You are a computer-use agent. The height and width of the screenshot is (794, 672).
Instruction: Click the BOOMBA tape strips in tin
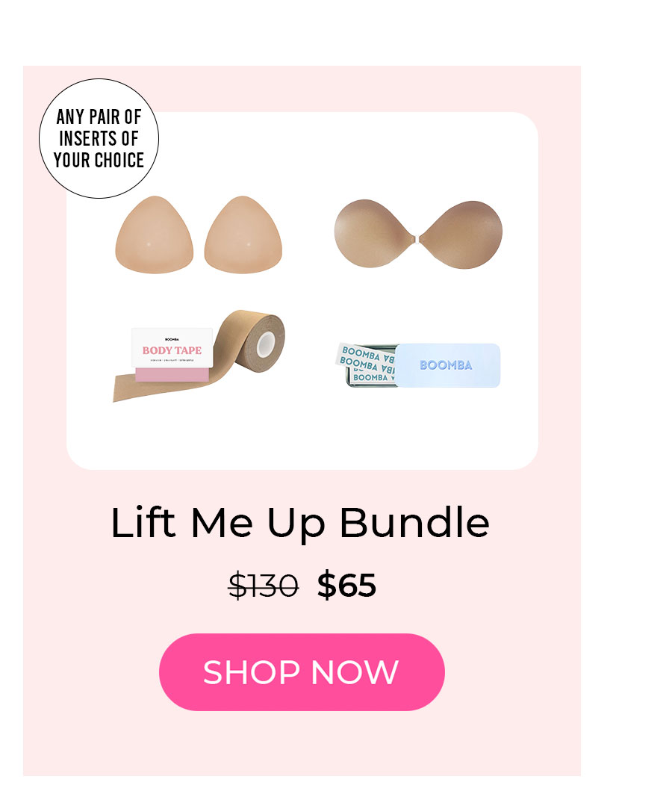365,363
